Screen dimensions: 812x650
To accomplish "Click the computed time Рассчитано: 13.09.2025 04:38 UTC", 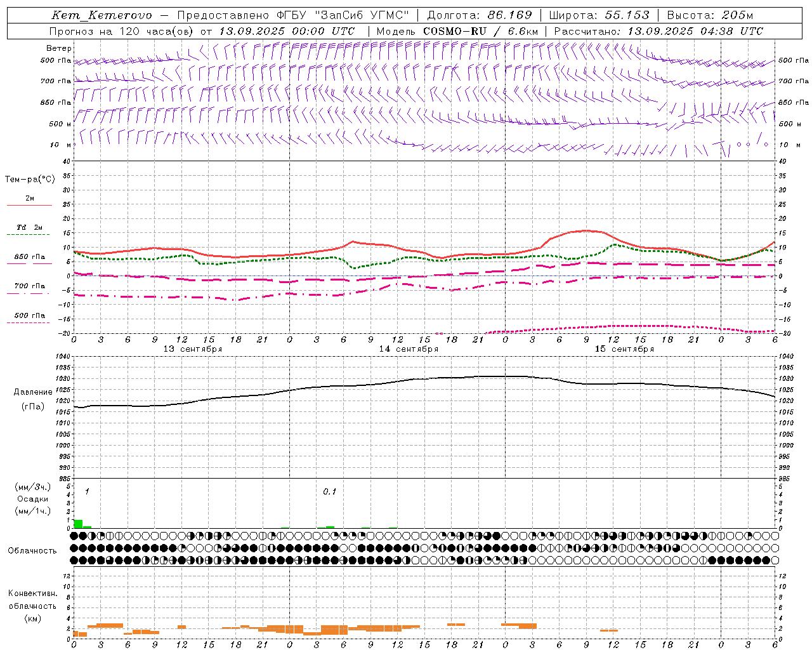I will point(659,31).
